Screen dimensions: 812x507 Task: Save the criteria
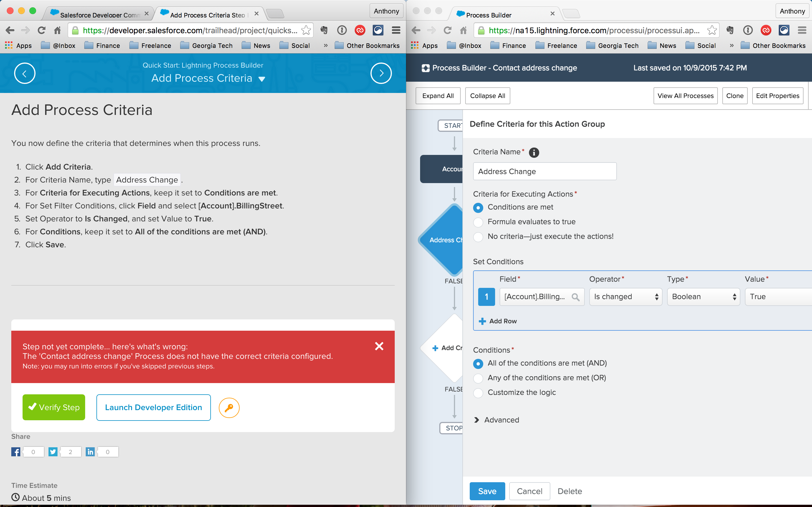pos(487,491)
